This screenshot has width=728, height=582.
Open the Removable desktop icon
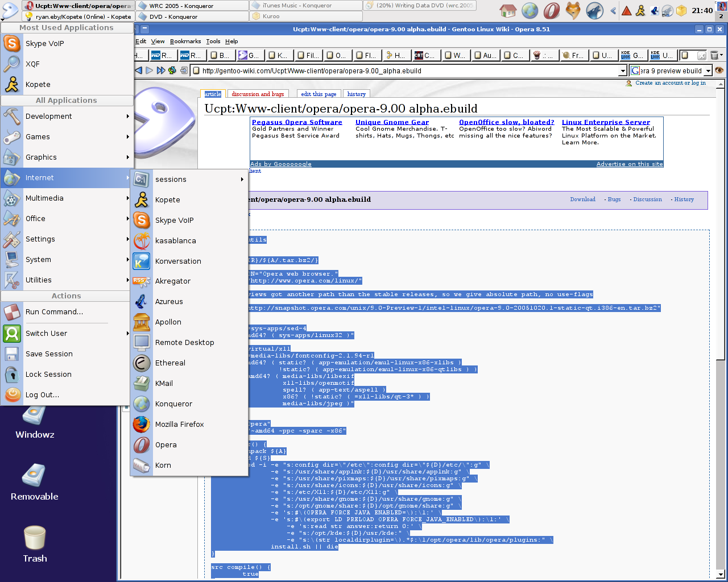[x=35, y=482]
